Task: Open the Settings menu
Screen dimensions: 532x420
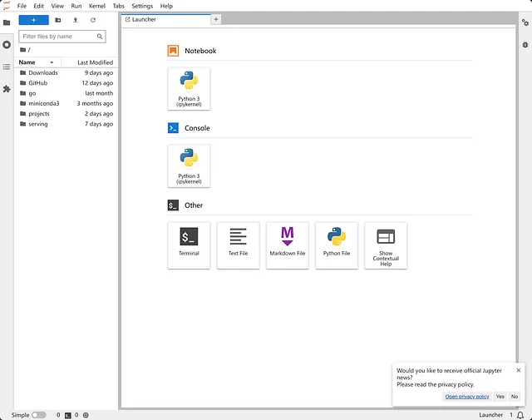Action: (x=142, y=6)
